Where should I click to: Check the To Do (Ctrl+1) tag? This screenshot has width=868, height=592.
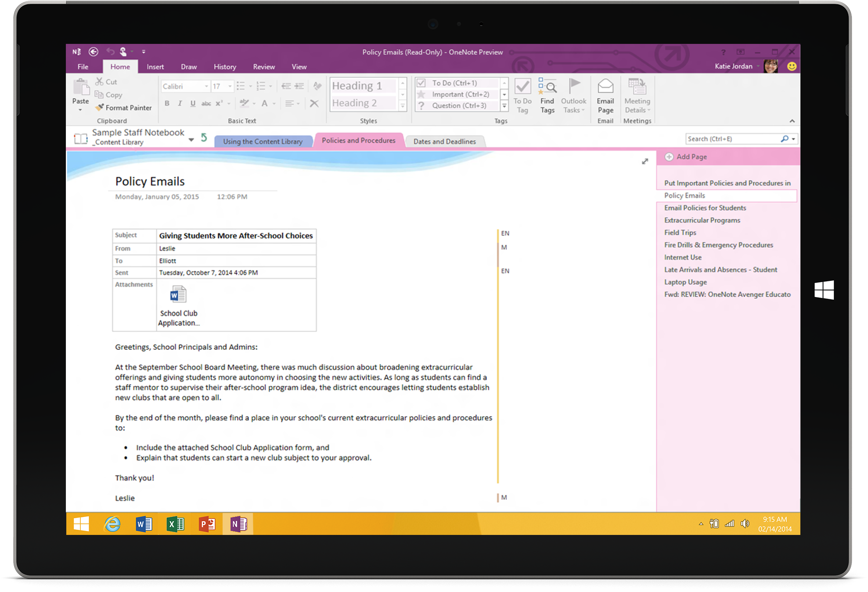tap(457, 83)
